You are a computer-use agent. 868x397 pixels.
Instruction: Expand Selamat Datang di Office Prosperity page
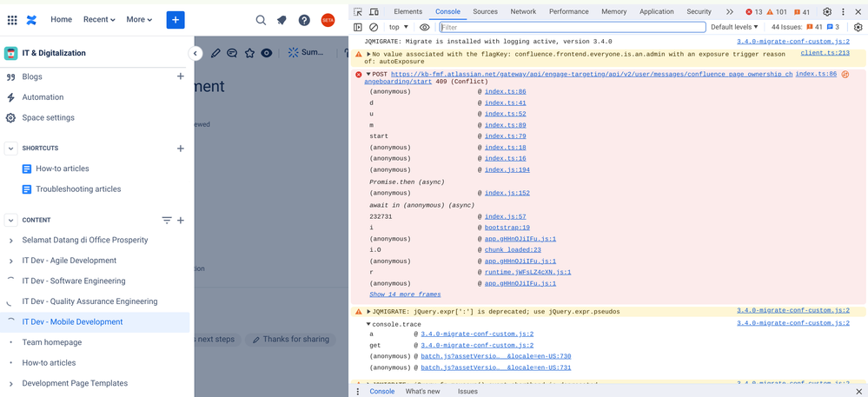[10, 241]
